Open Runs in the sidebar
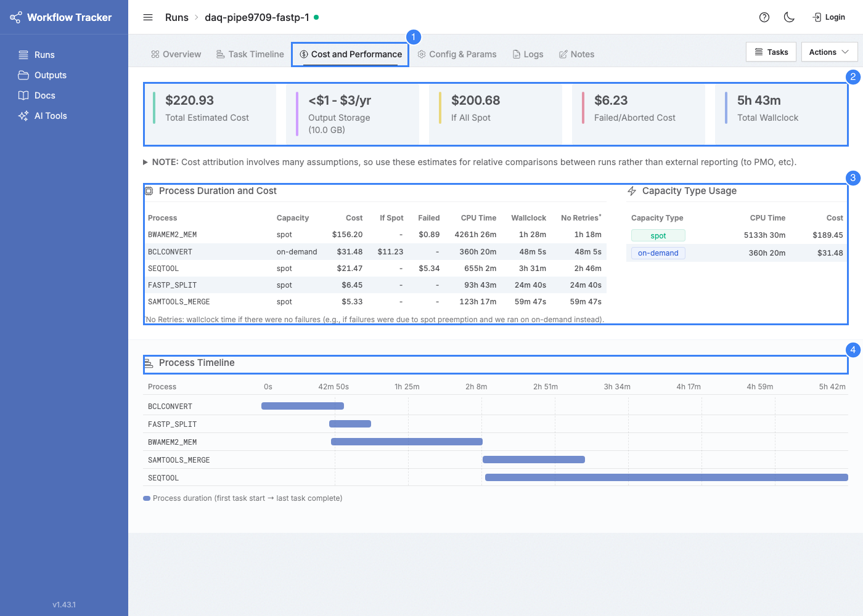 [x=37, y=55]
